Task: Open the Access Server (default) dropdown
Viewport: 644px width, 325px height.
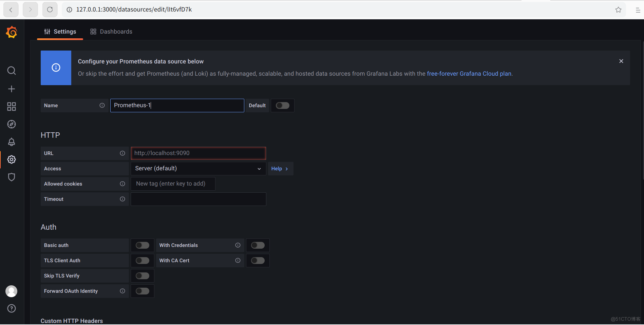Action: tap(198, 169)
